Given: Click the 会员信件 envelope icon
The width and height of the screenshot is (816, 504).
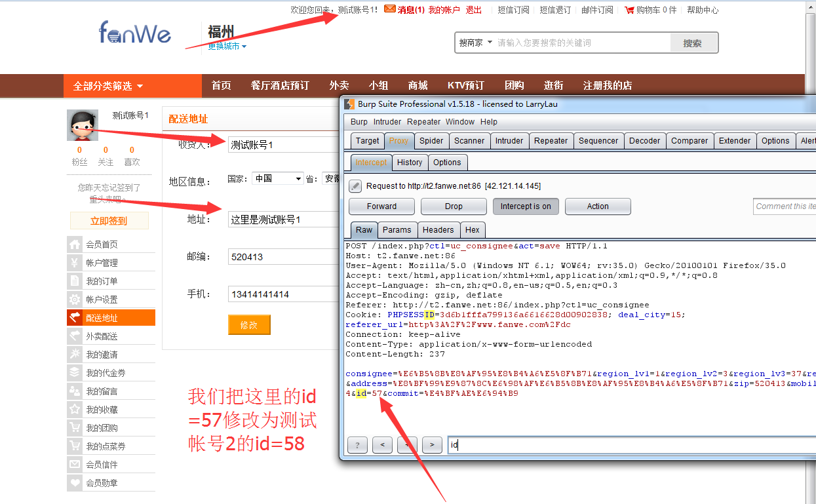Looking at the screenshot, I should coord(75,465).
